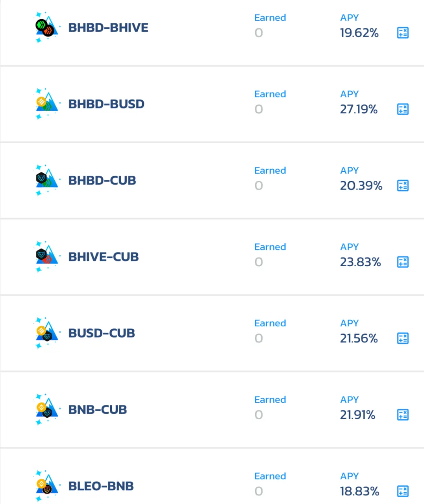This screenshot has height=504, width=424.
Task: Click the BLEO-BNB token pair icon
Action: pyautogui.click(x=47, y=486)
